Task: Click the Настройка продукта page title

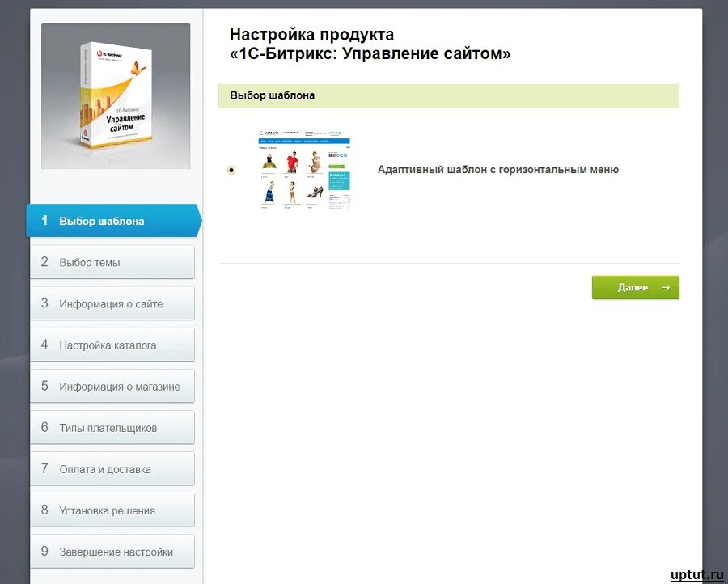Action: 370,44
